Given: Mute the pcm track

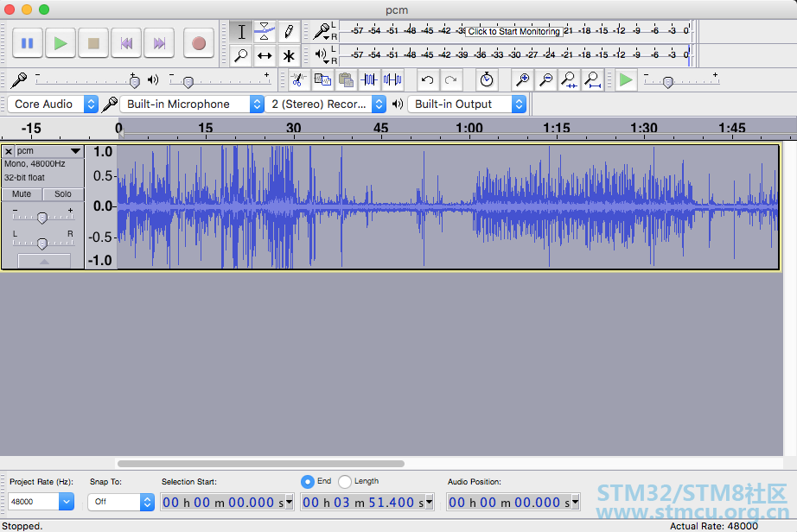Looking at the screenshot, I should pyautogui.click(x=22, y=194).
